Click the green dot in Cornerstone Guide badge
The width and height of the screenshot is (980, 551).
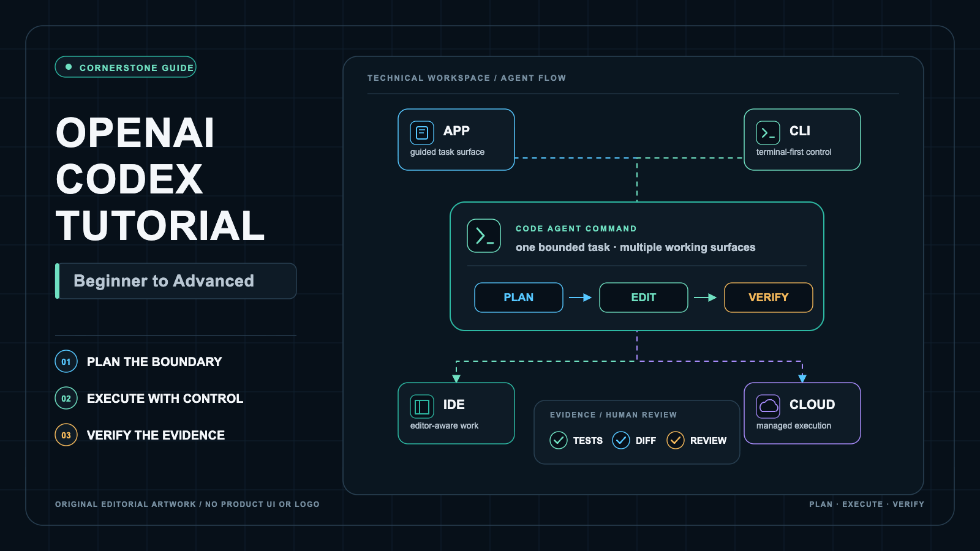[69, 67]
